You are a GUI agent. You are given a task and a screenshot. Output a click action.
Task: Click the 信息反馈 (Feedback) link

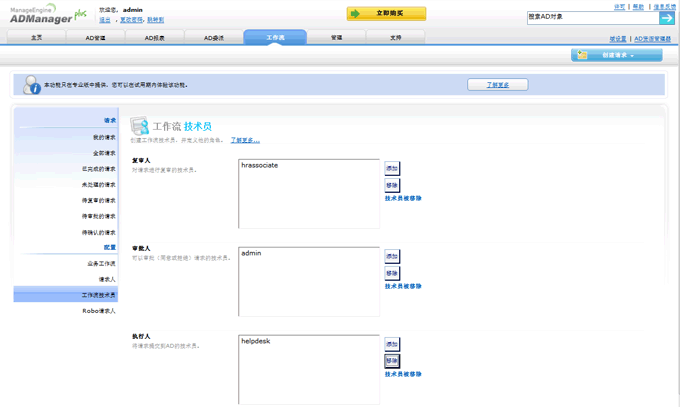coord(664,7)
